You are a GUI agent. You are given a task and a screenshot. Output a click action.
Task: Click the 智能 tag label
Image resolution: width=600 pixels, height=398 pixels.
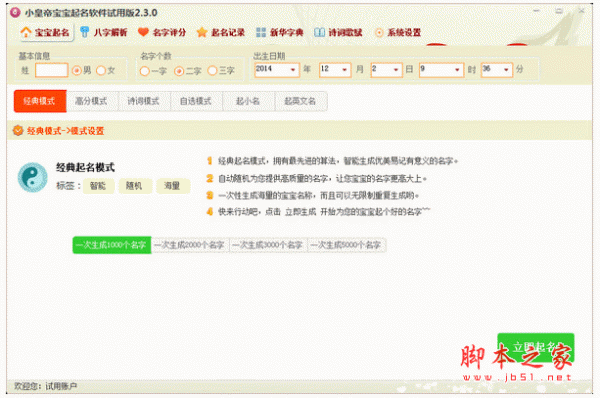(x=98, y=186)
